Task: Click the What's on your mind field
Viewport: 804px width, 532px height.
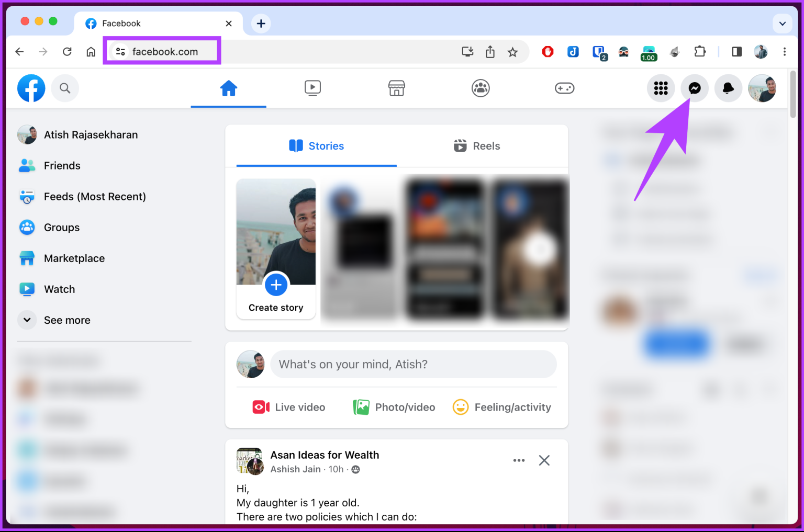Action: point(412,364)
